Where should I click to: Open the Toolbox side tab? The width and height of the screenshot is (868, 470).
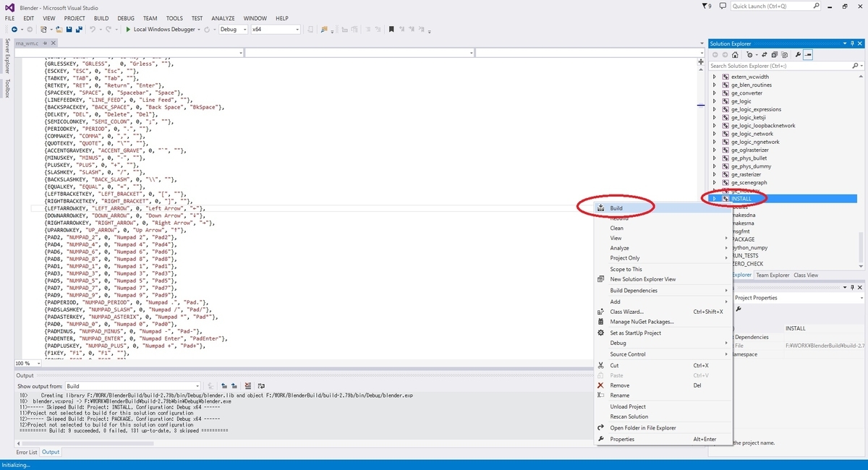click(x=7, y=88)
